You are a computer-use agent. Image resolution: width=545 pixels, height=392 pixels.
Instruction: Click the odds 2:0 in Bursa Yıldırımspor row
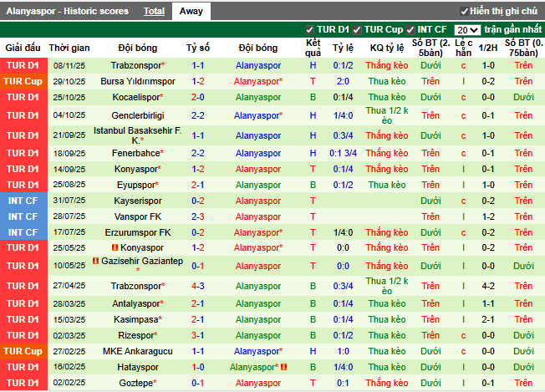tap(343, 81)
